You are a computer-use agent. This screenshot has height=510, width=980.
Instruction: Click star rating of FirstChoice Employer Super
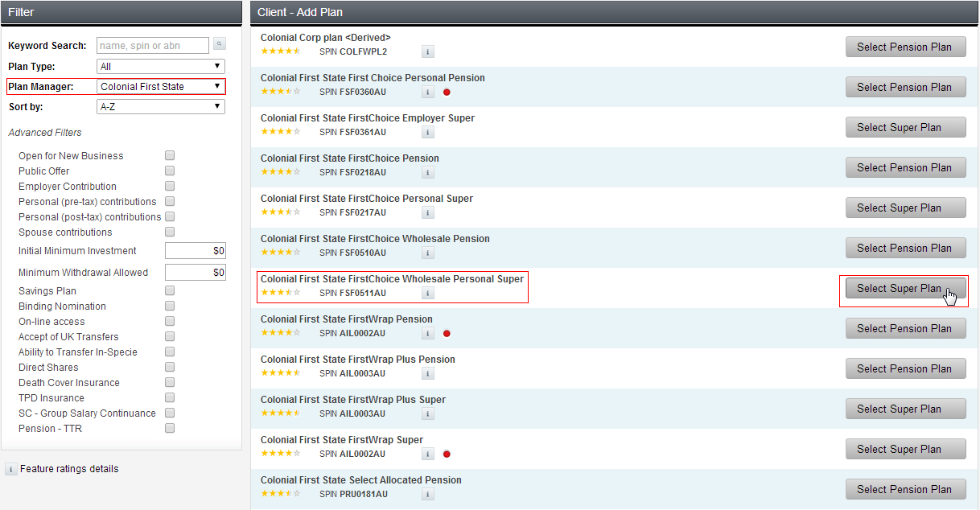[x=280, y=132]
